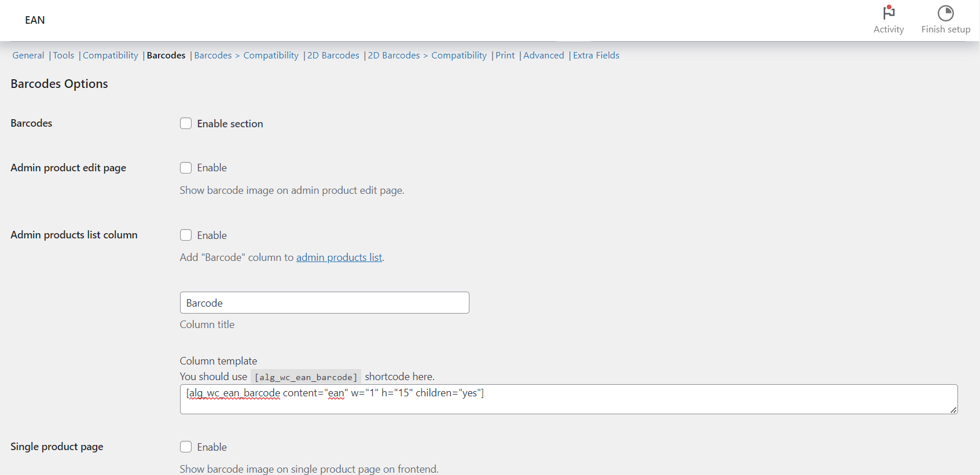Switch to the Extra Fields tab
The image size is (980, 475).
(596, 56)
